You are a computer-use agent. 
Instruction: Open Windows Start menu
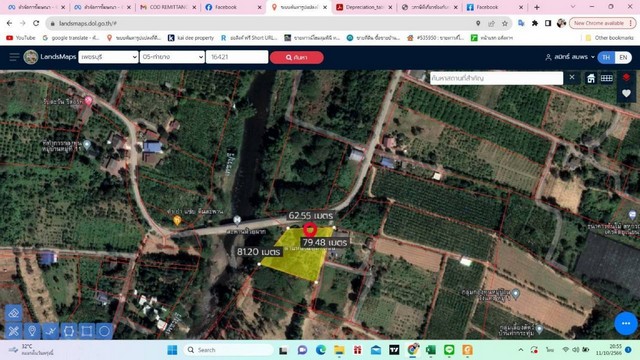(173, 350)
